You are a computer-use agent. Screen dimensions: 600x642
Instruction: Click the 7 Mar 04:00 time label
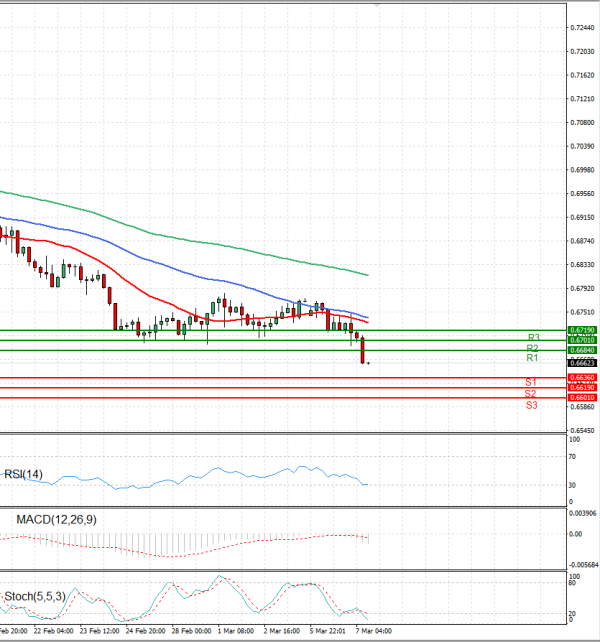[x=373, y=632]
